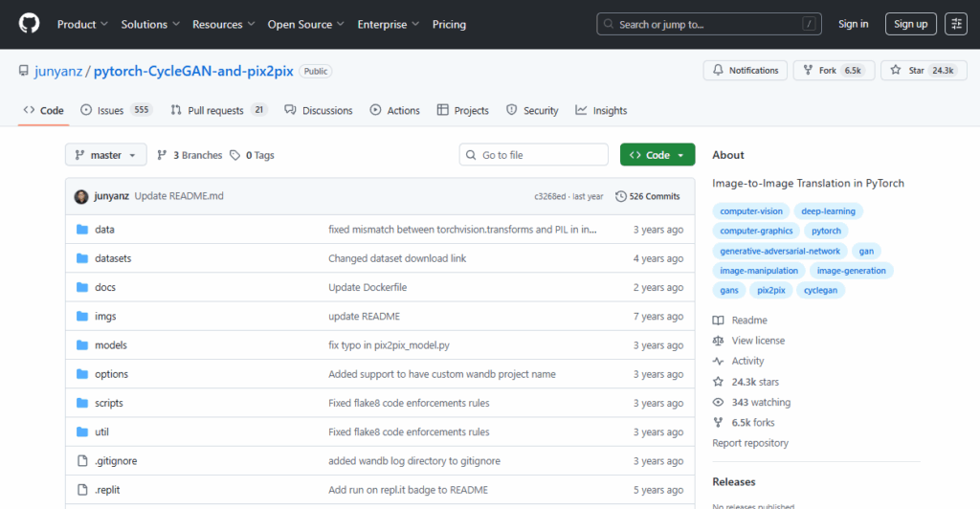This screenshot has width=980, height=509.
Task: Click the Releases heading link
Action: point(734,481)
